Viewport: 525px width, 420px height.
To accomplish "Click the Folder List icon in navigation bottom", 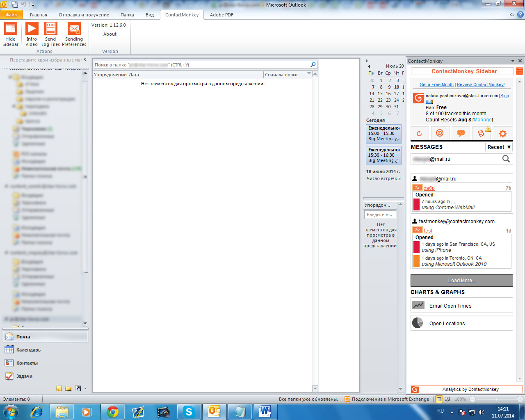I will coord(68,388).
